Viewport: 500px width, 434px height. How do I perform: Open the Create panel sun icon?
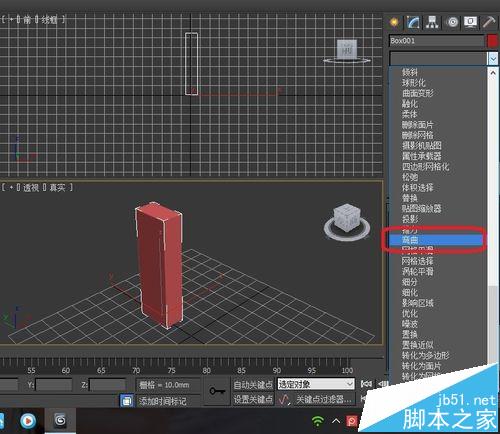394,22
